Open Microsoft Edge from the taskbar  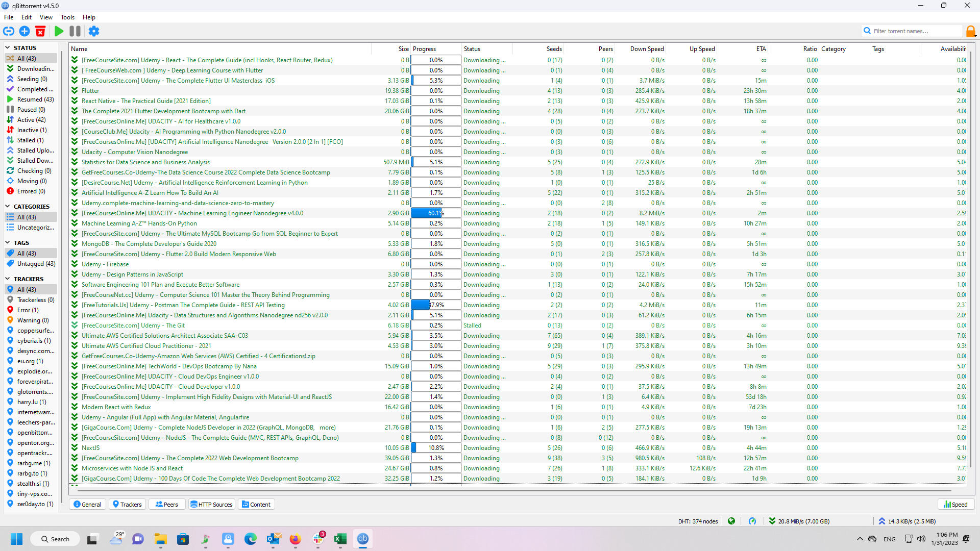pyautogui.click(x=251, y=539)
